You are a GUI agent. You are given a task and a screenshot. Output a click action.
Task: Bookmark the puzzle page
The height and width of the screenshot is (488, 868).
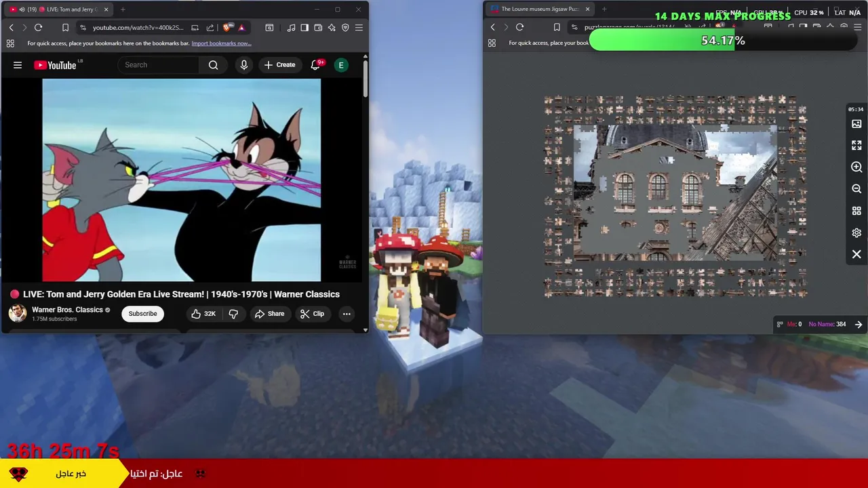click(x=557, y=27)
